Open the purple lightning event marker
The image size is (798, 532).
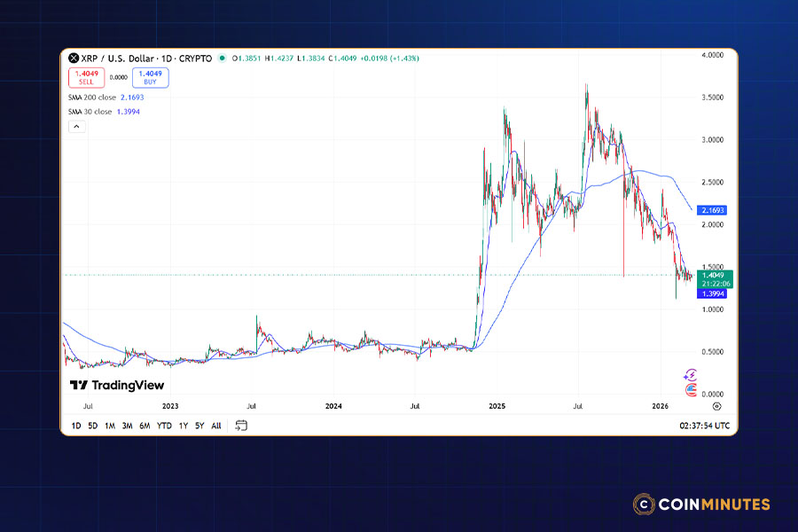(x=691, y=376)
